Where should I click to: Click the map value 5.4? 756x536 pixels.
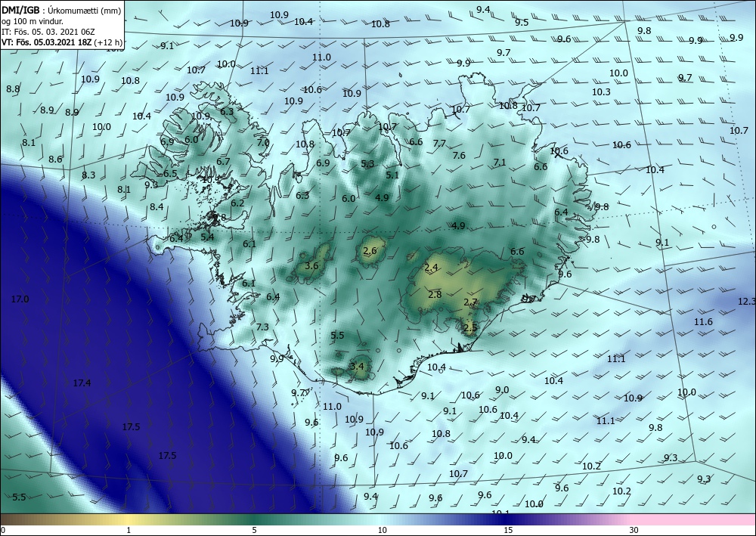click(x=207, y=237)
